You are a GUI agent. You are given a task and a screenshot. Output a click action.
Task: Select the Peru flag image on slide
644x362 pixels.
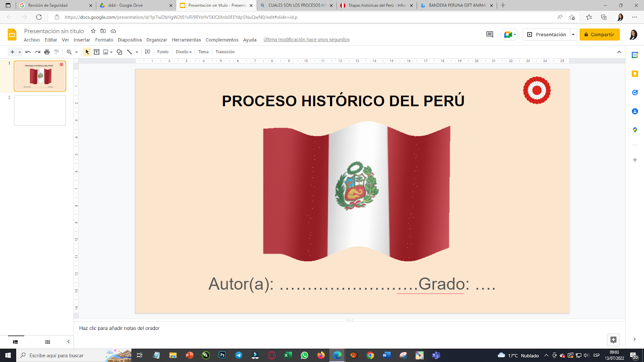pyautogui.click(x=357, y=191)
